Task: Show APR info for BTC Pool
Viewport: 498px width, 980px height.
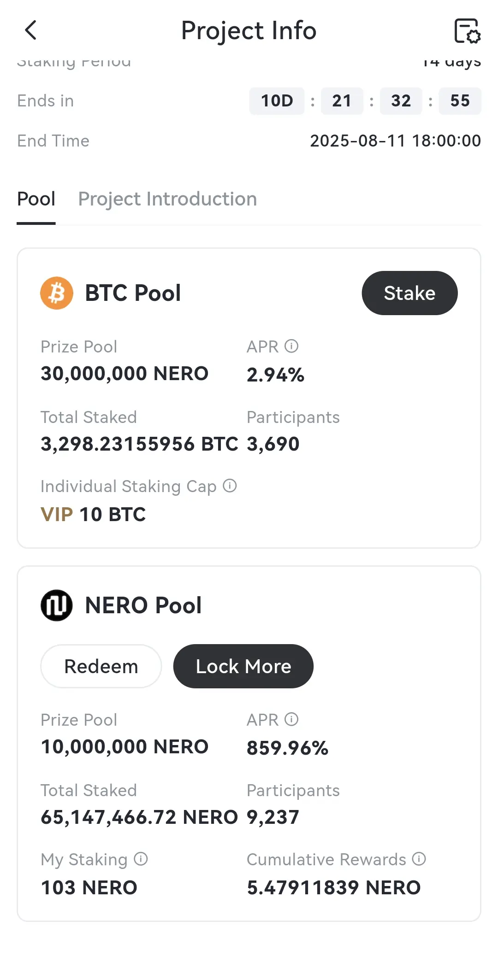Action: tap(291, 346)
